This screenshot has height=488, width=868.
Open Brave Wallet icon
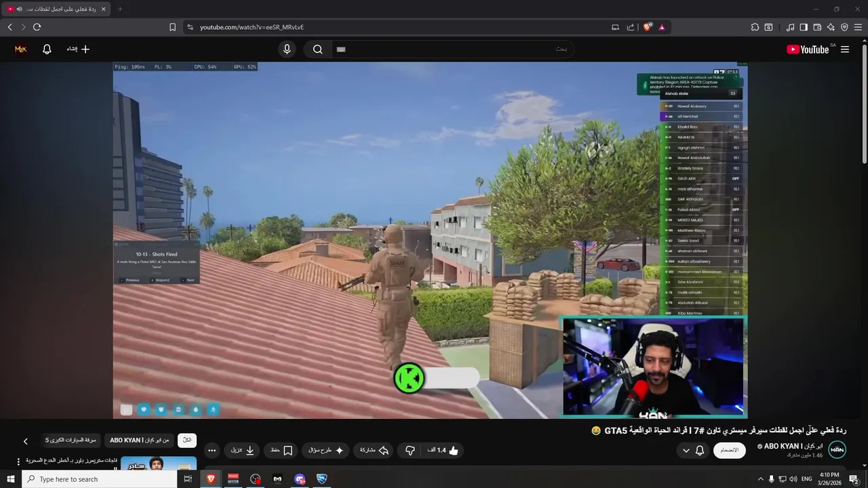(x=817, y=27)
